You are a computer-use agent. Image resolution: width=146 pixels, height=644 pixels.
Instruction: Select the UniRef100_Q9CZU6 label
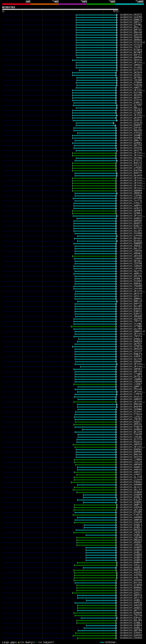click(x=131, y=276)
